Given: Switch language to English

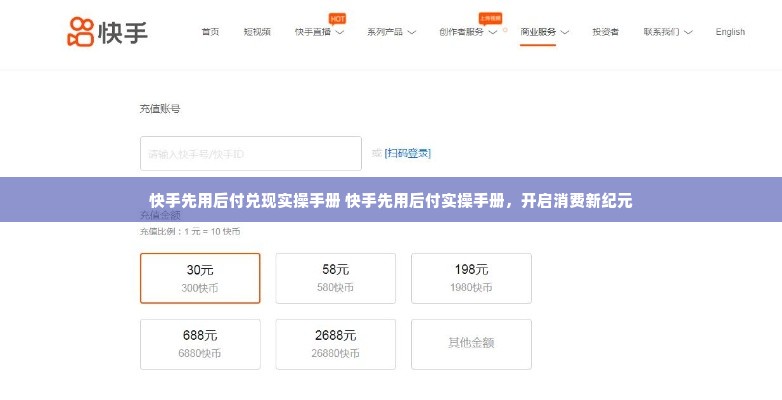Looking at the screenshot, I should 730,32.
